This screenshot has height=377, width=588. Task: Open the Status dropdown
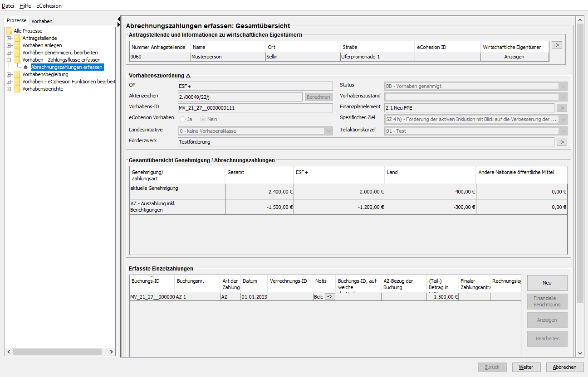[563, 86]
